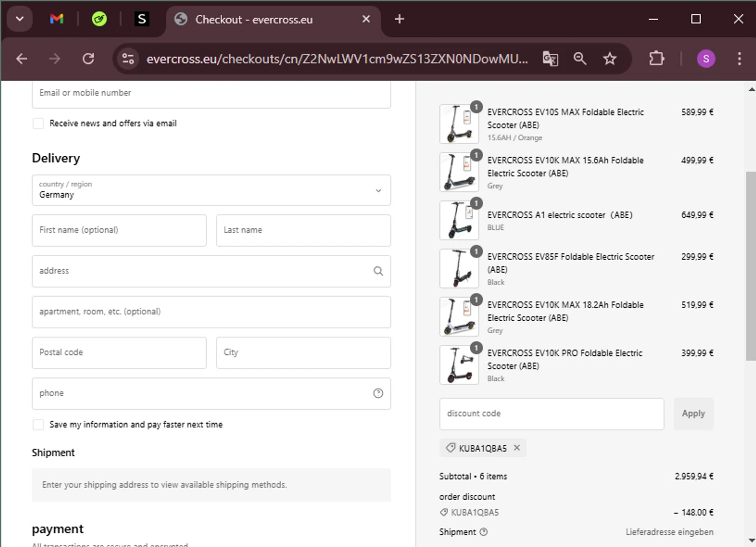Click the address search magnifier icon
Viewport: 756px width, 547px height.
click(x=378, y=271)
